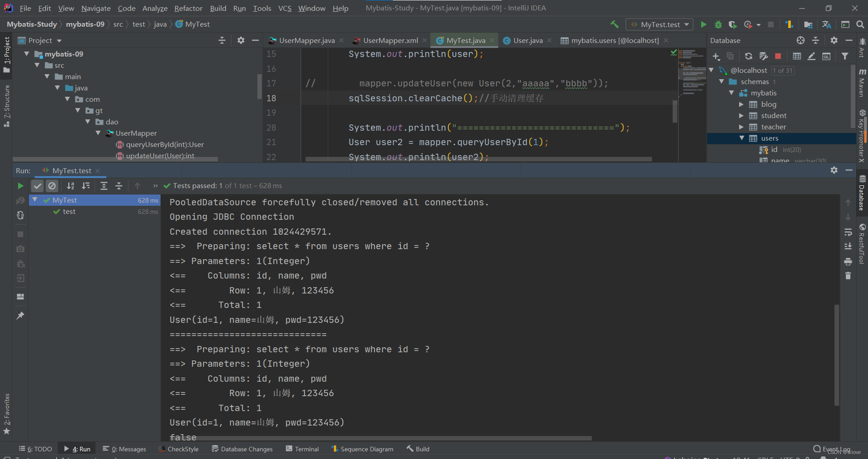The width and height of the screenshot is (868, 459).
Task: Click the Translate icon in toolbar
Action: click(x=827, y=24)
